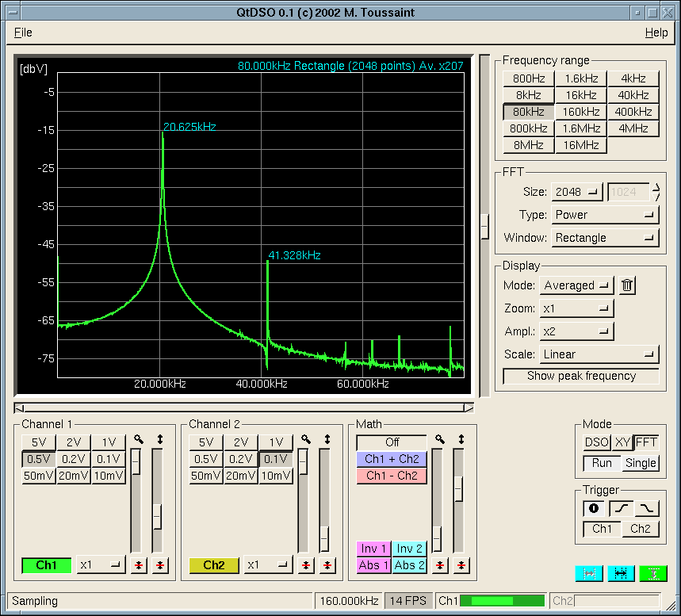Click the trash icon to clear averaging
Screen dimensions: 681x616
627,285
